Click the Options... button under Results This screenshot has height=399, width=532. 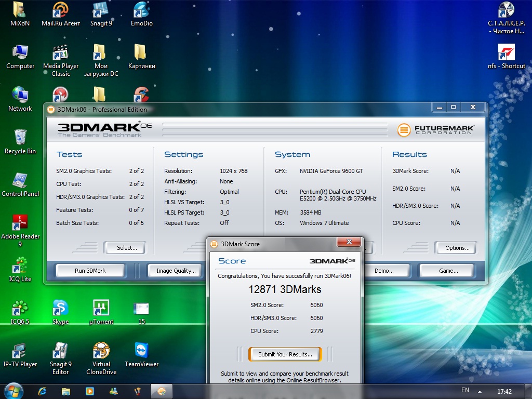pyautogui.click(x=457, y=248)
